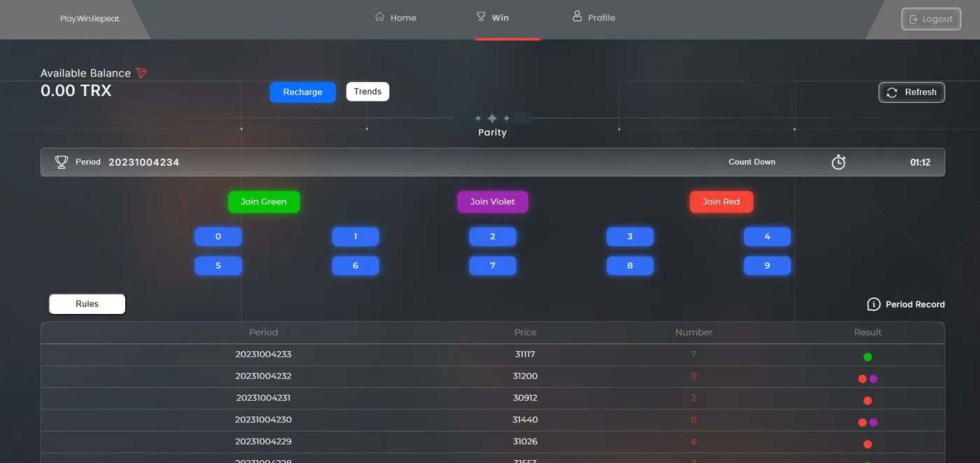This screenshot has width=980, height=463.
Task: Click period cell 20231004233
Action: coord(263,355)
